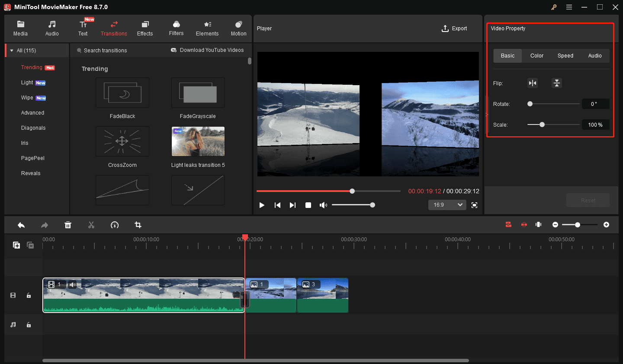Viewport: 623px width, 364px height.
Task: Enable full screen player view
Action: tap(474, 205)
